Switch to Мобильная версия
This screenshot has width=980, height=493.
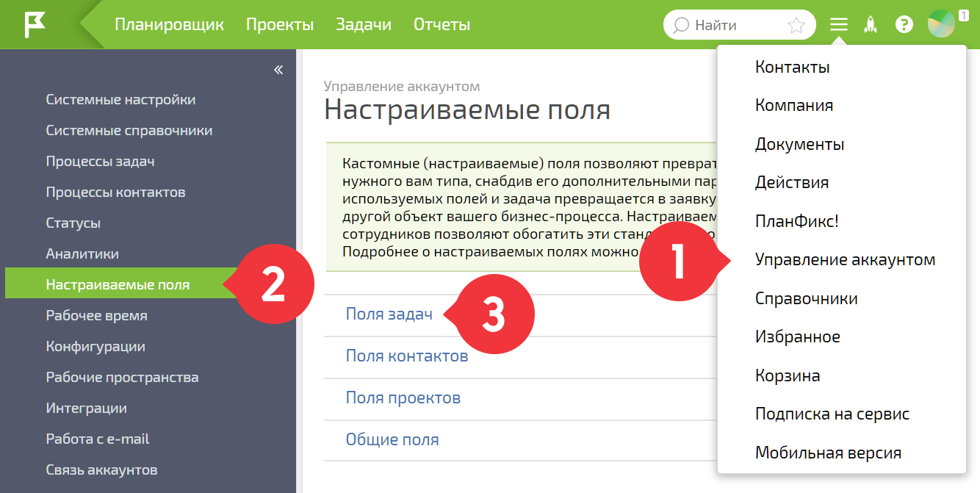point(829,453)
